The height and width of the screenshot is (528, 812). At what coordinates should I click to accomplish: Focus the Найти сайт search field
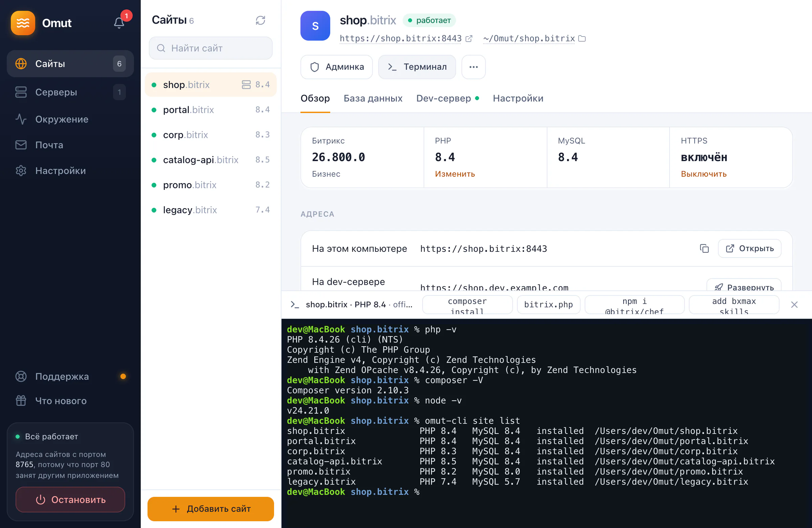[x=210, y=48]
